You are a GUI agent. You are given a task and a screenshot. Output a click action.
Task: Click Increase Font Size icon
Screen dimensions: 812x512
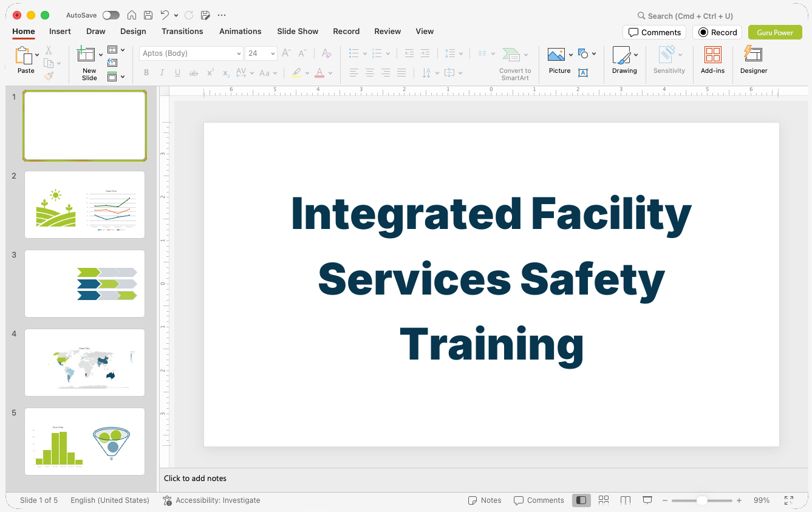[287, 53]
